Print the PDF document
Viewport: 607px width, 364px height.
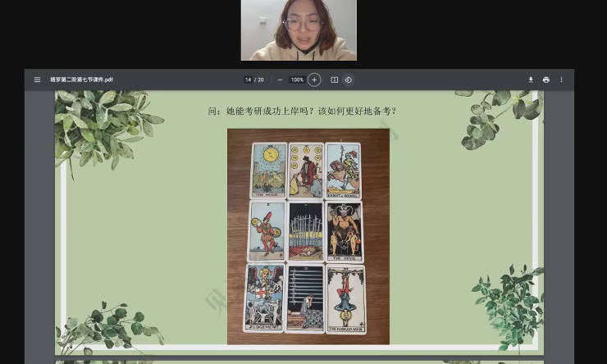[x=546, y=80]
